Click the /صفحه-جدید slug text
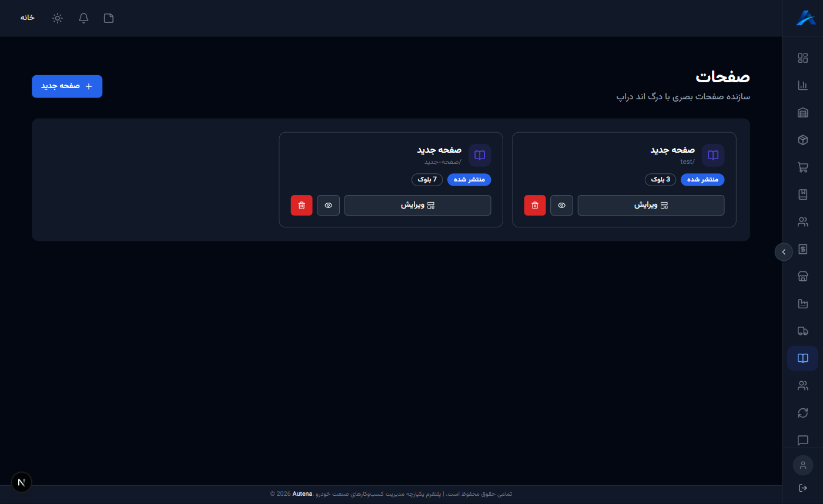 pos(443,162)
